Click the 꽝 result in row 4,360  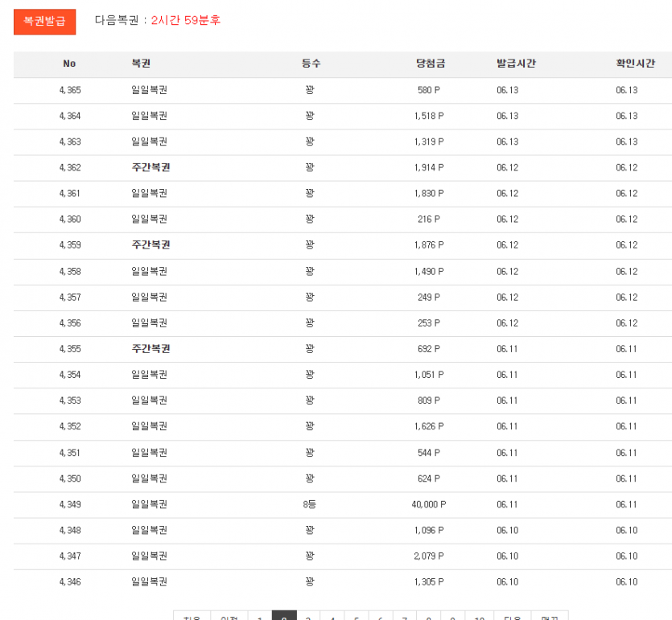click(x=310, y=219)
